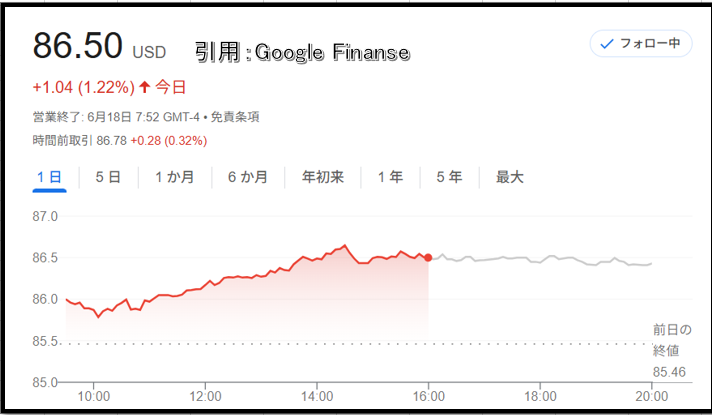Select the 1日 chart range tab

[x=49, y=177]
